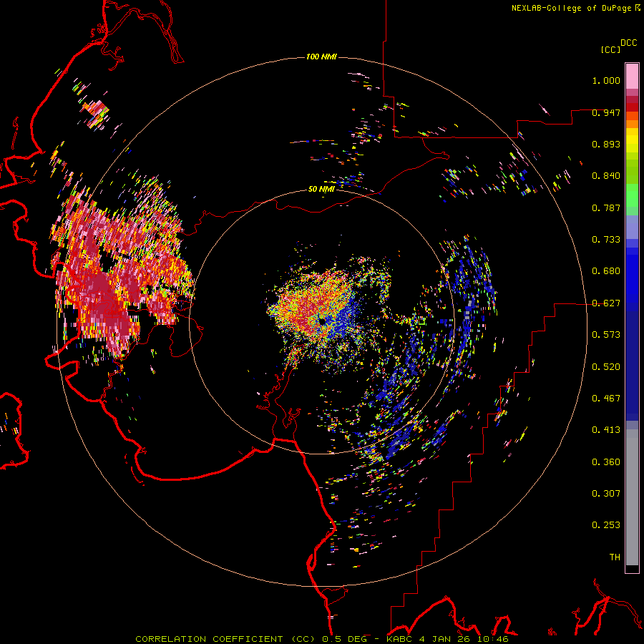Click the 0.840 legend value
This screenshot has height=644, width=644.
(606, 176)
